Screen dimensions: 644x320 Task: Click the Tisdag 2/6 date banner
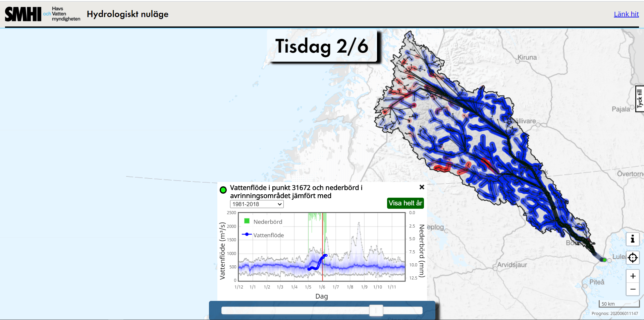point(322,46)
